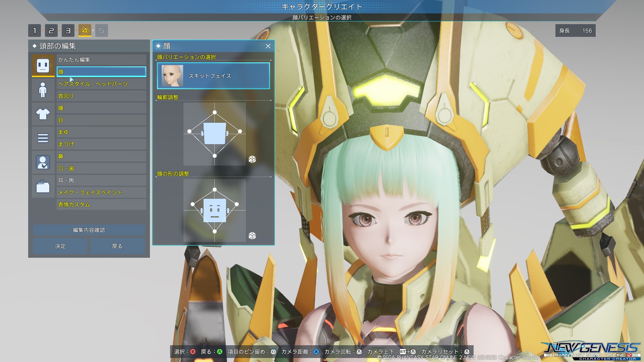Click the character profile check icon

tap(43, 163)
